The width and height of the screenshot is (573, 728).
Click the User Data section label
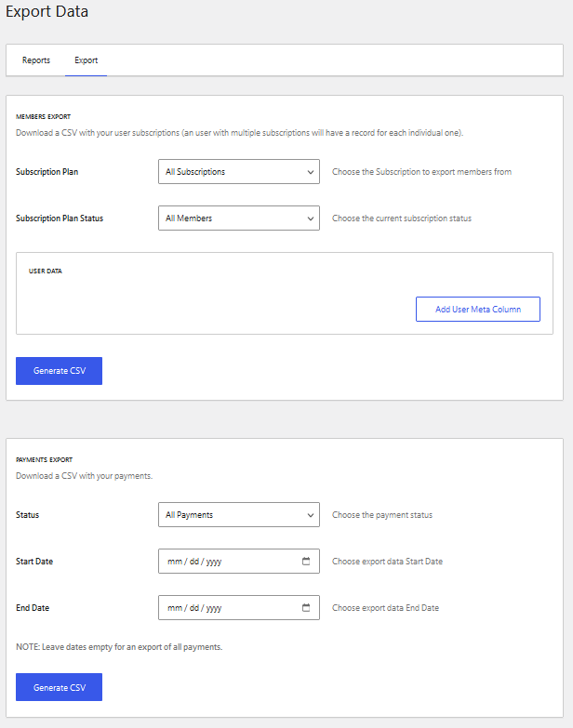[46, 271]
